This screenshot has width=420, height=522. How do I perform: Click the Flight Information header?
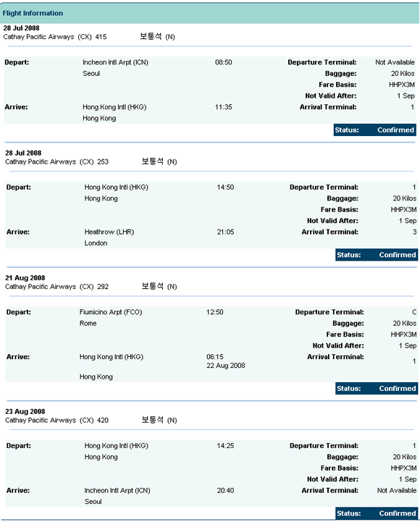[33, 13]
